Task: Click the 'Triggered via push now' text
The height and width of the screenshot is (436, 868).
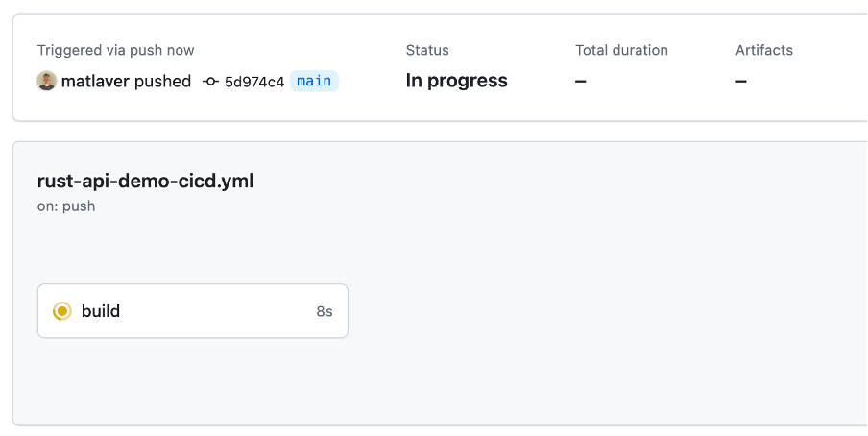Action: click(x=115, y=50)
